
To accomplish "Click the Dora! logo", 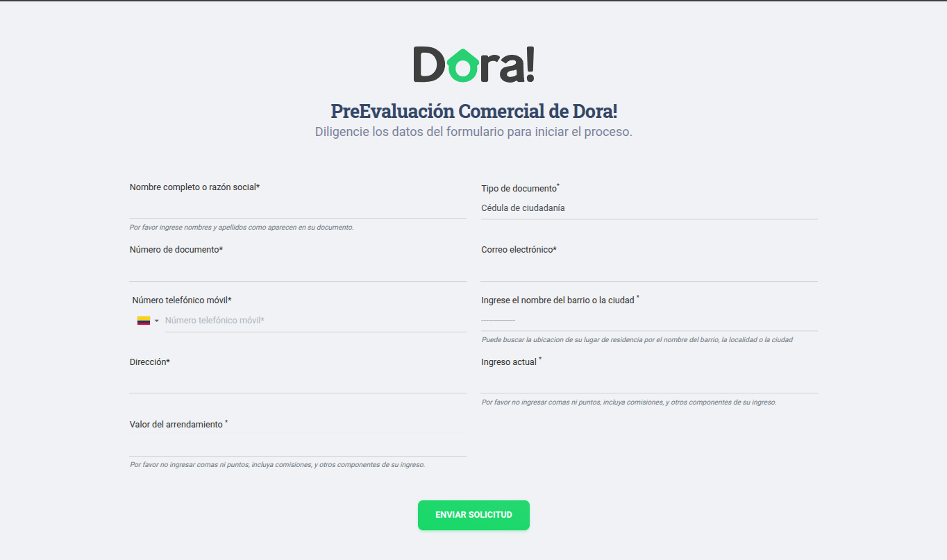I will (x=474, y=65).
